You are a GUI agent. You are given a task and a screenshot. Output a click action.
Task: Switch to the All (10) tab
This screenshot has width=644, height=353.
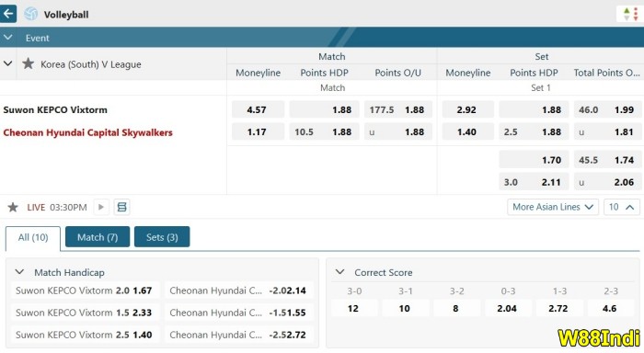(x=33, y=237)
